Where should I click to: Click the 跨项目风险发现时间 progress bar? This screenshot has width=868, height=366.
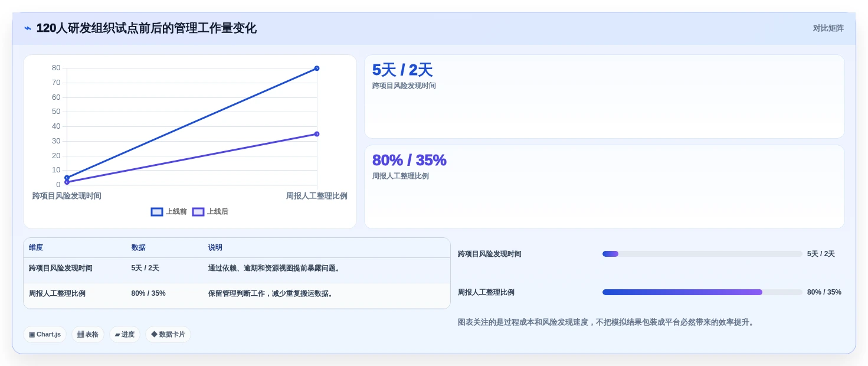pos(702,254)
